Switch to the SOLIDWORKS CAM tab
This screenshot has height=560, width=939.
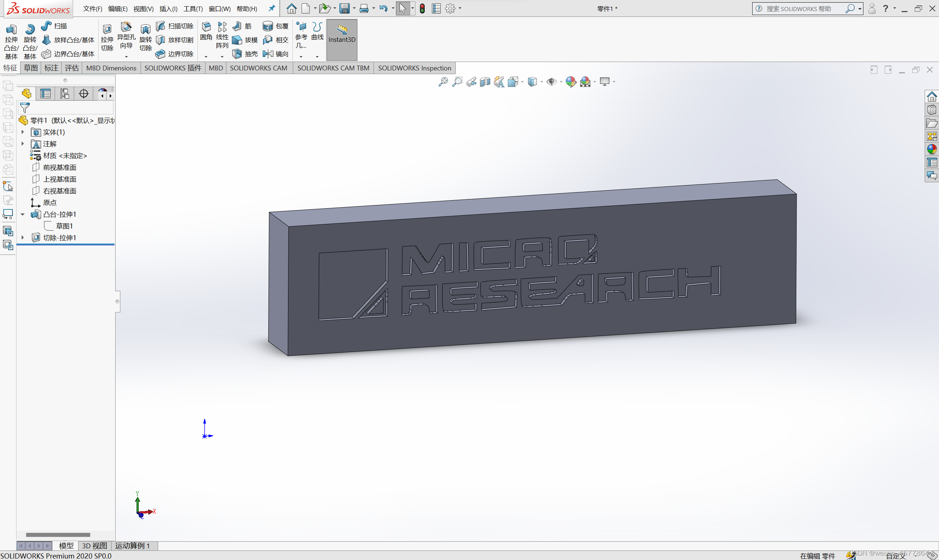[259, 68]
